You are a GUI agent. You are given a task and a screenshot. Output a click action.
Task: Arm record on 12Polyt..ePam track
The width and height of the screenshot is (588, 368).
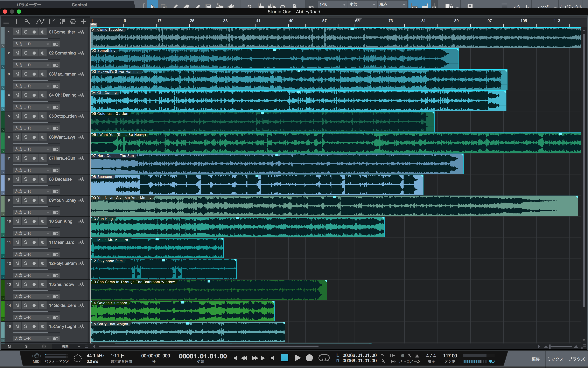click(34, 263)
